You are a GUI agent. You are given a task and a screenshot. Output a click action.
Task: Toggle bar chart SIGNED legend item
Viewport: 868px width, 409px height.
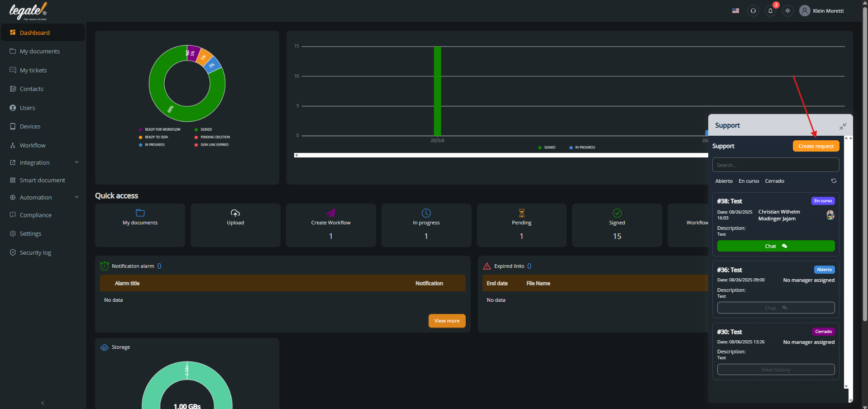547,147
